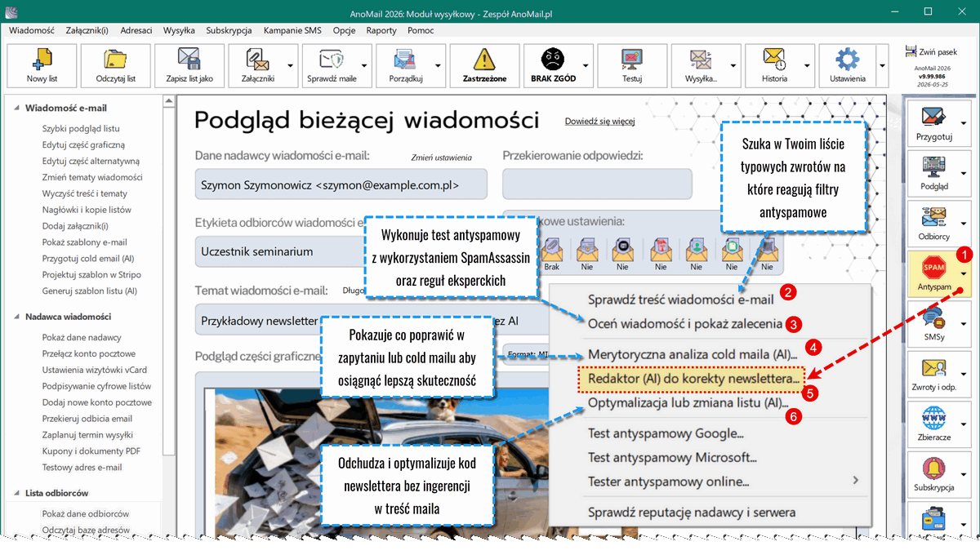
Task: Open the Ustawienia gear icon
Action: [x=848, y=59]
